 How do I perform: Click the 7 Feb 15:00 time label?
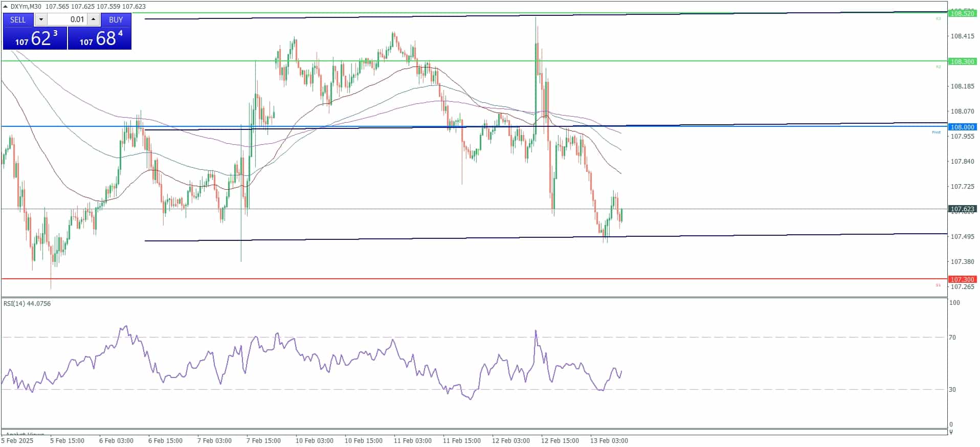(263, 440)
